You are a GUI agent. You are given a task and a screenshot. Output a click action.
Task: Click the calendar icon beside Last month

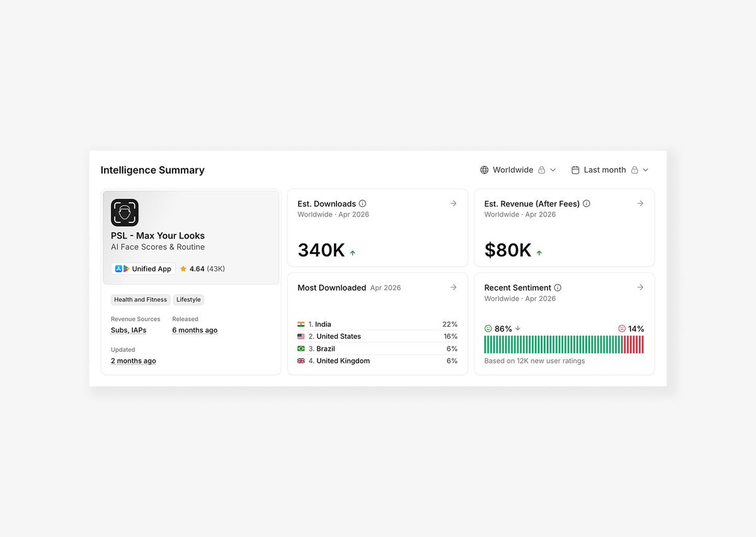point(575,170)
